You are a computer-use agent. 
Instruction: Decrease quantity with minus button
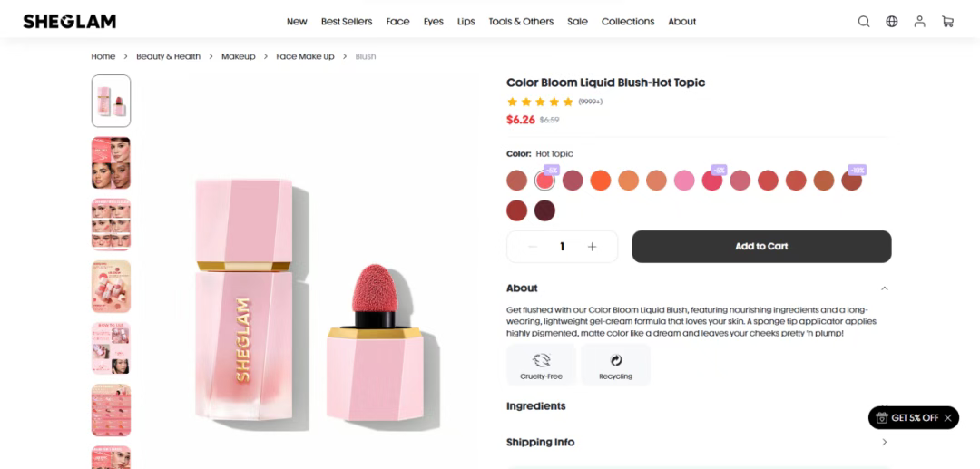pos(533,247)
